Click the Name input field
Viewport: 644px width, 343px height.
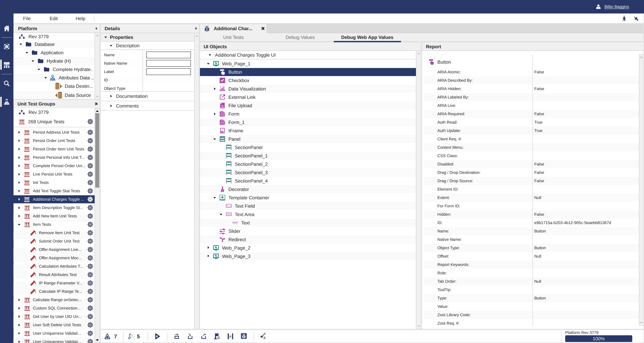(168, 55)
